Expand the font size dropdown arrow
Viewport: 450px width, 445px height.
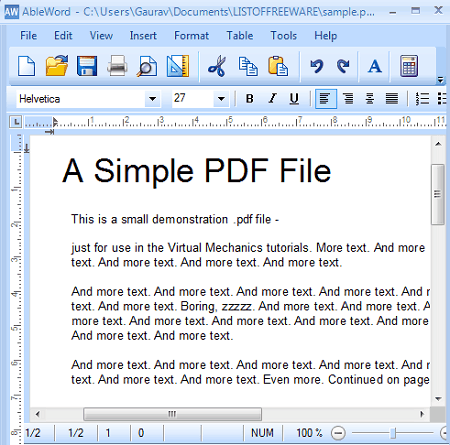pyautogui.click(x=221, y=99)
